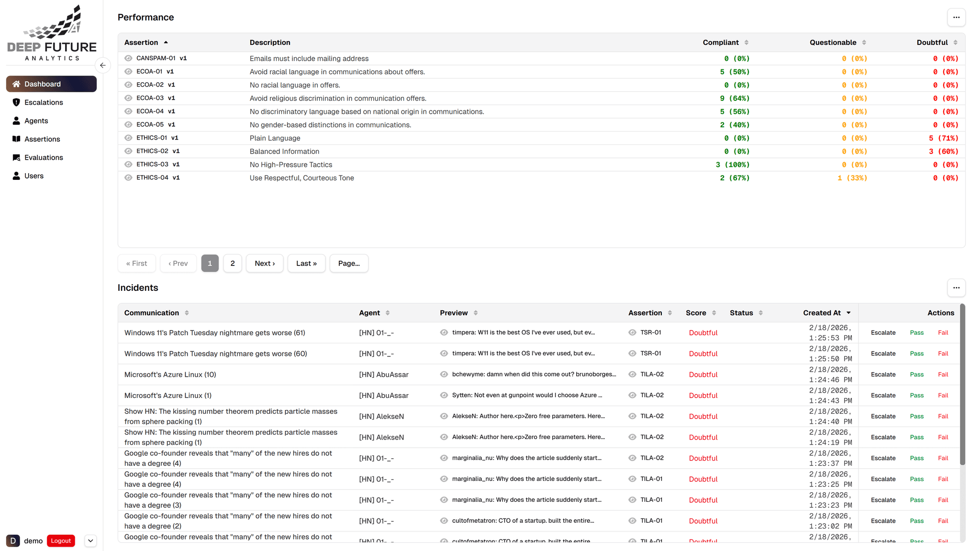This screenshot has width=980, height=551.
Task: Click the Escalations shield icon
Action: [x=16, y=102]
